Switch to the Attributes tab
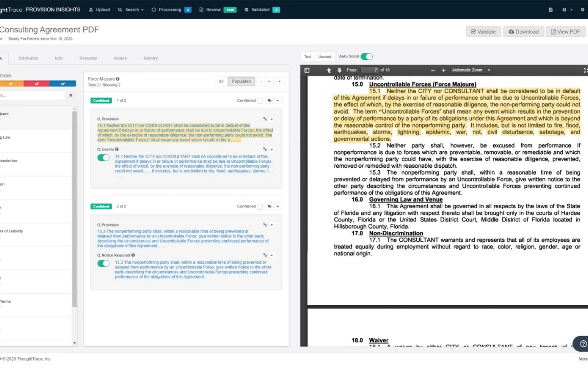588x368 pixels. [x=28, y=58]
